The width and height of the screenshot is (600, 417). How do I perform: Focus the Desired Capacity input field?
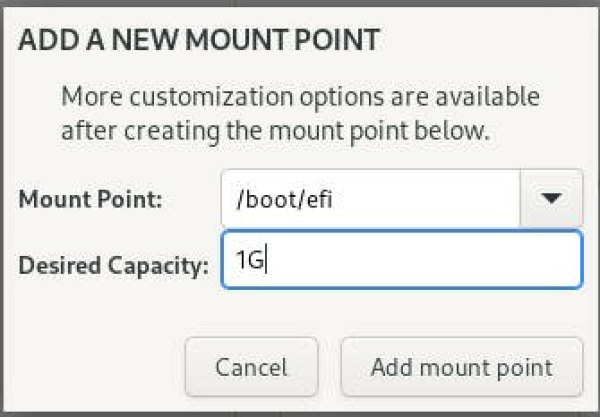tap(400, 260)
